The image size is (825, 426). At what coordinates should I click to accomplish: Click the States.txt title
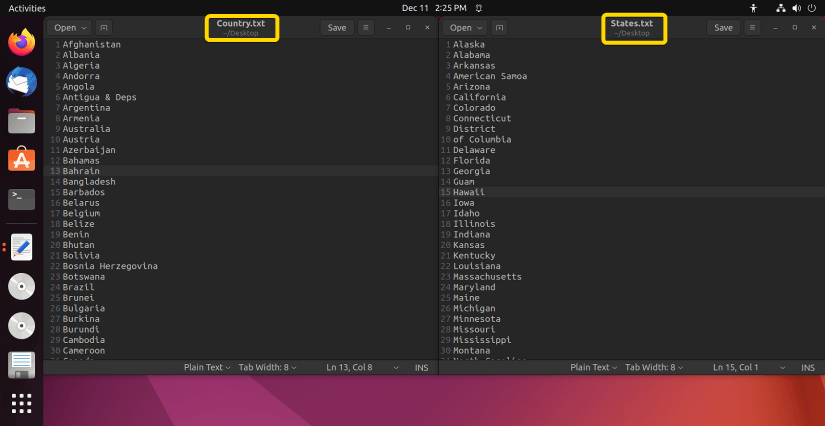pyautogui.click(x=632, y=23)
